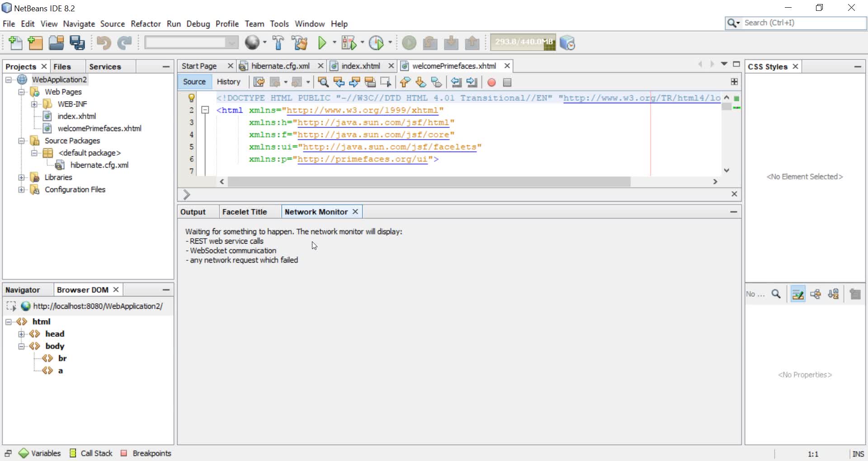Screen dimensions: 868x461
Task: Undo the last action
Action: [x=103, y=42]
